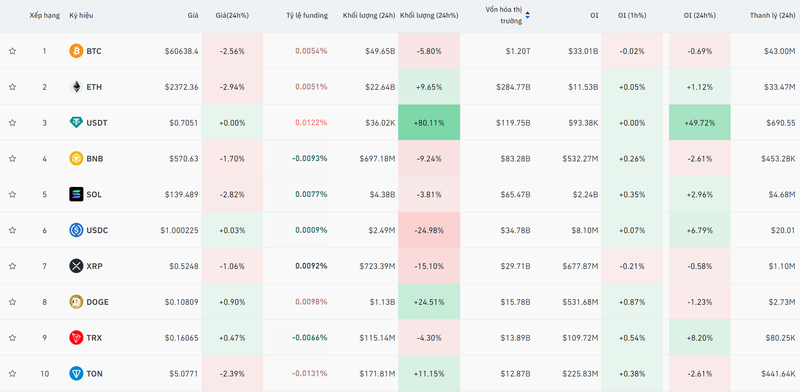Click the USDT +80.11% volume change cell
Viewport: 800px width, 392px height.
429,122
